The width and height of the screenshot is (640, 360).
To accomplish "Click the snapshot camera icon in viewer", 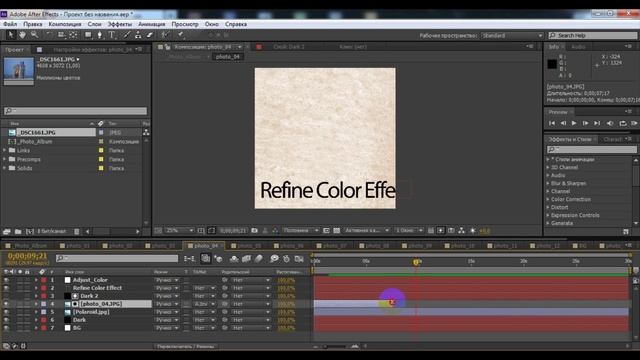I will click(x=254, y=231).
